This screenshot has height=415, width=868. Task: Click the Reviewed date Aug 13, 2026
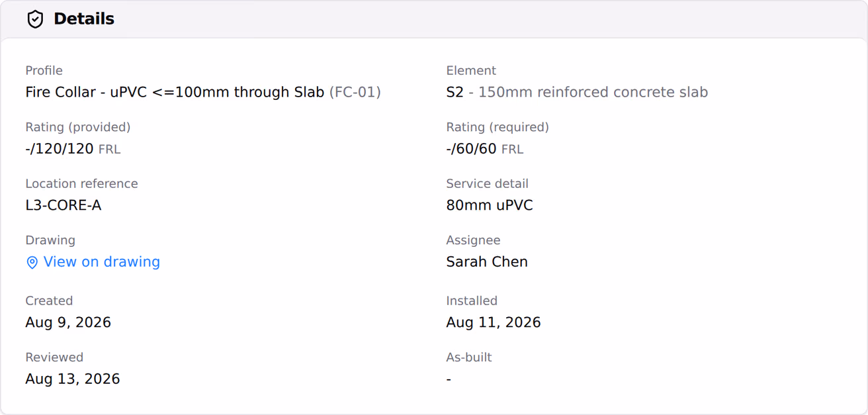(73, 379)
